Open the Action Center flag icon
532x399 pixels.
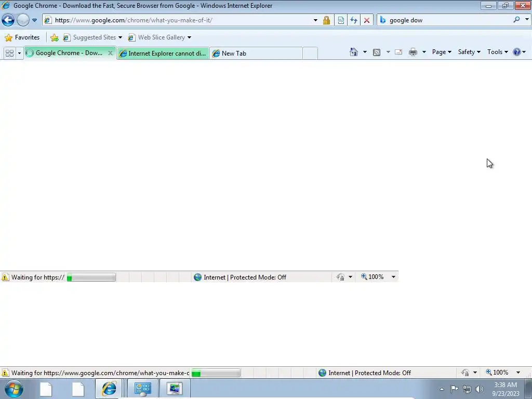454,389
